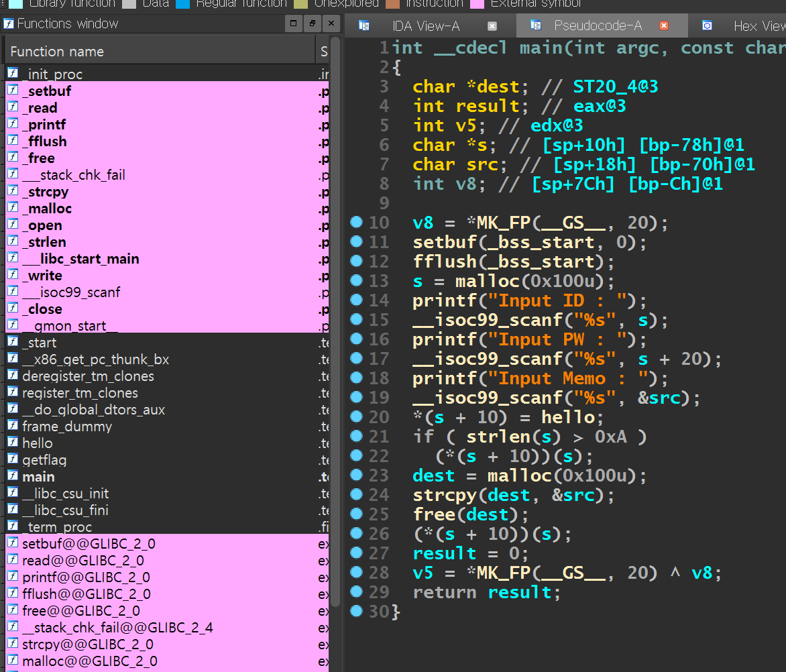786x672 pixels.
Task: Click the External symbol pink legend swatch
Action: coord(478,3)
